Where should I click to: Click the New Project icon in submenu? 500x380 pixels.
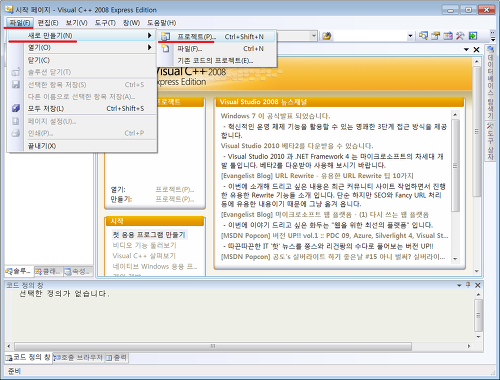pos(166,36)
